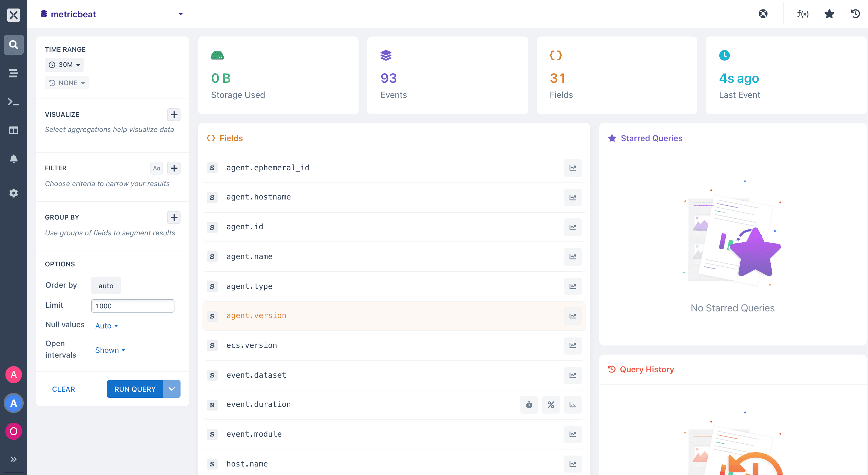Screen dimensions: 868x475
Task: Open the dashboards panel icon in the sidebar
Action: coord(13,130)
